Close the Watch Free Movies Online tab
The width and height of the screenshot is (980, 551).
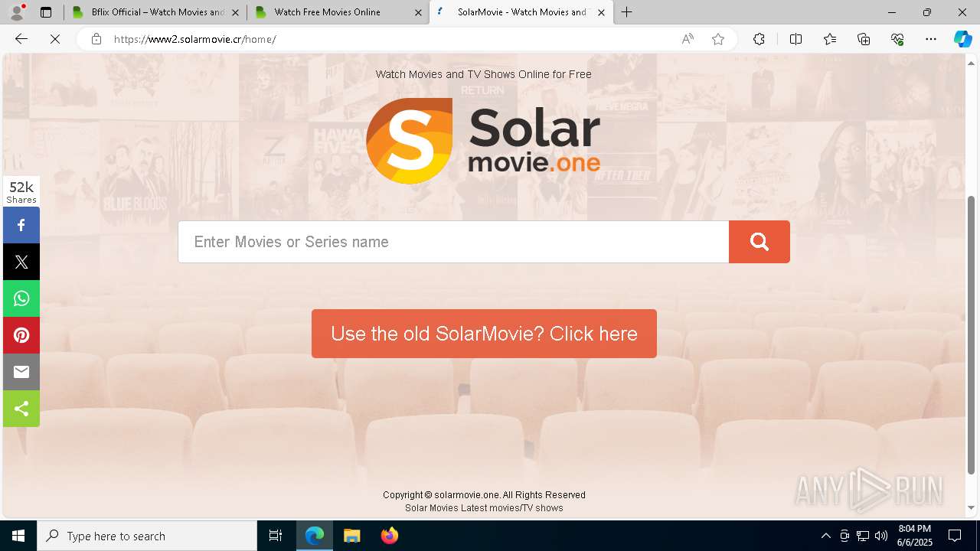point(418,12)
